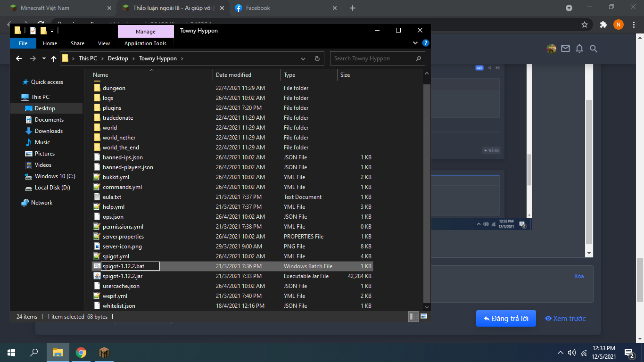Open the File menu tab
Viewport: 644px width, 362px height.
(23, 43)
